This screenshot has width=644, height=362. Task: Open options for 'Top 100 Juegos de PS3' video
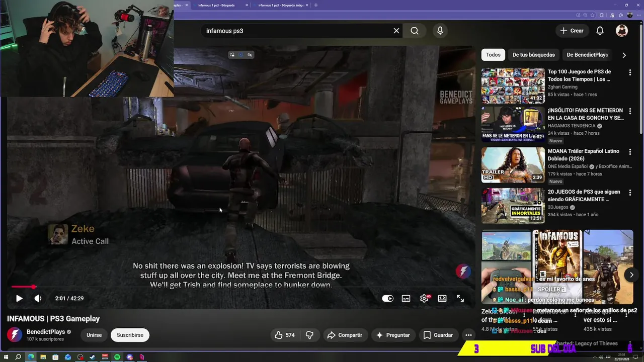pyautogui.click(x=630, y=72)
